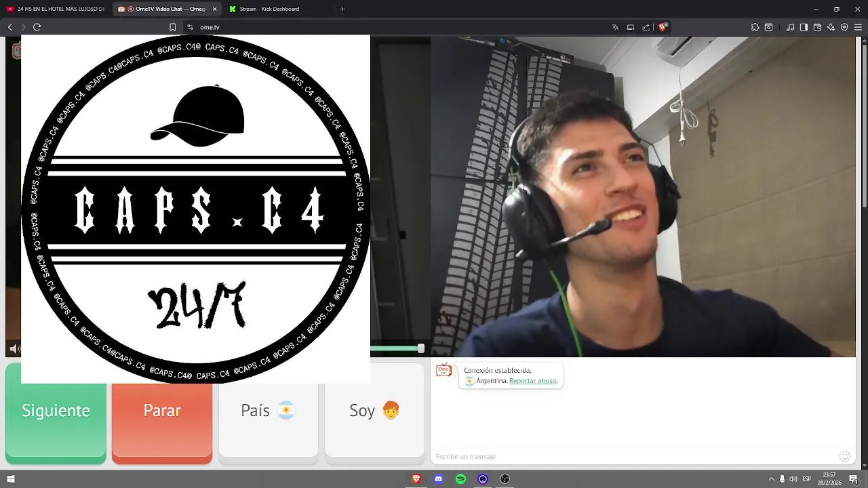Screen dimensions: 868x488
Task: Click the Escribe un mensaje chat field
Action: click(634, 456)
